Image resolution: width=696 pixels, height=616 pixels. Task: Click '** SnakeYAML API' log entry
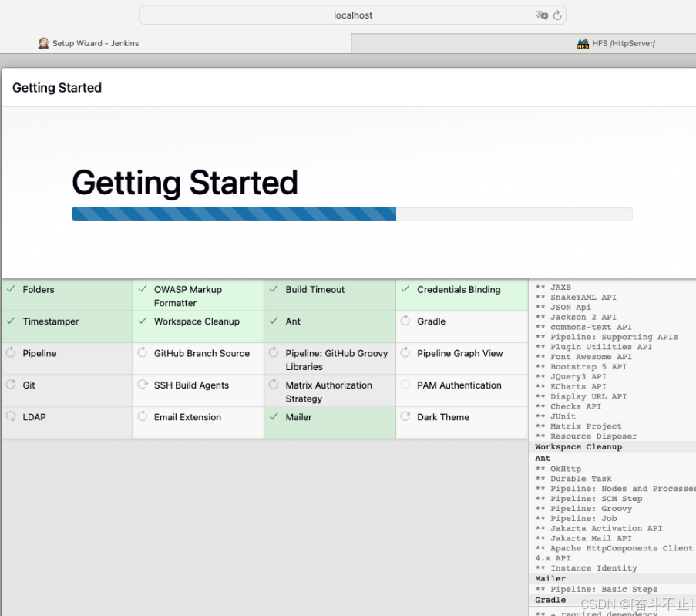pos(576,298)
